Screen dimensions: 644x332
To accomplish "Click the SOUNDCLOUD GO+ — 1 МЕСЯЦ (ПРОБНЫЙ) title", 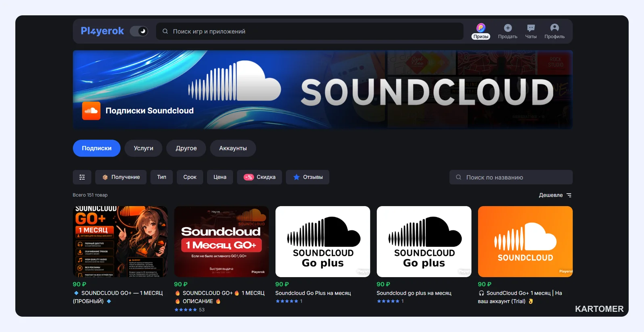I will 118,297.
